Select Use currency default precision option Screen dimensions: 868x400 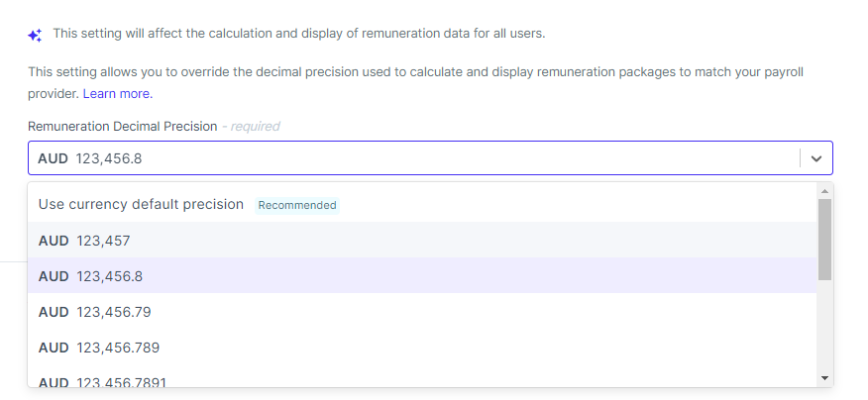tap(422, 204)
